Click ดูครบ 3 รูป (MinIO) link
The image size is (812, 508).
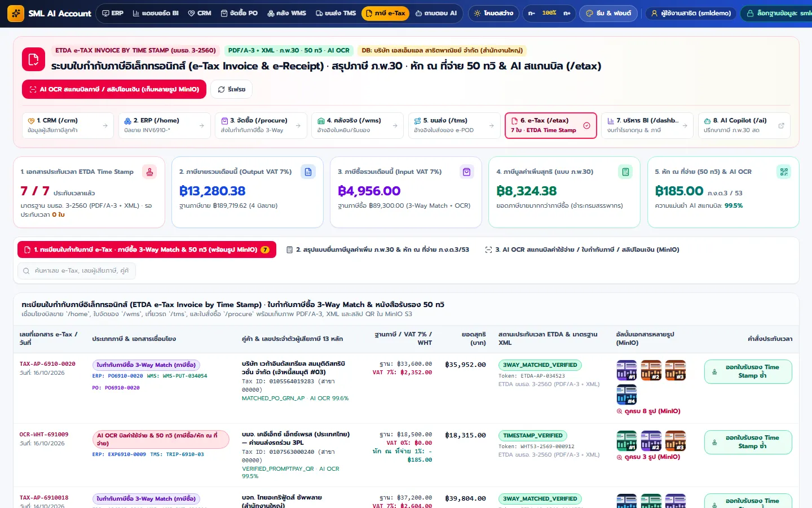[648, 457]
